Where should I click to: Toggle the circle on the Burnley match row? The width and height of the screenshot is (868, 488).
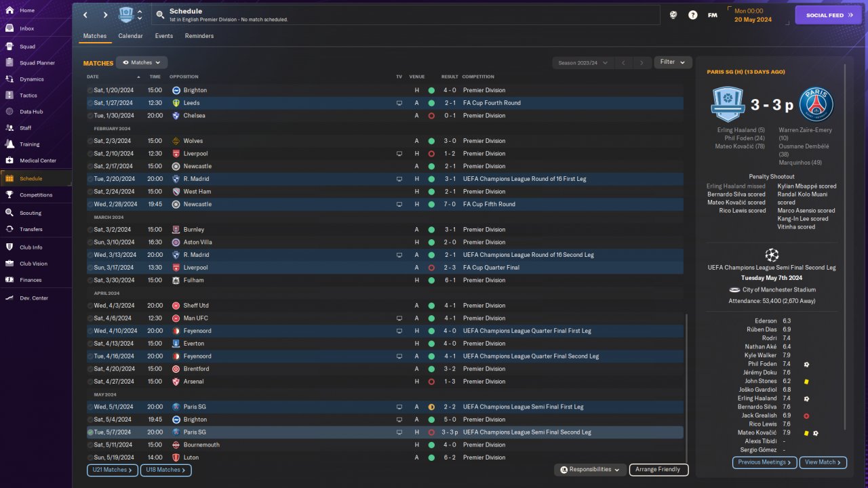(90, 230)
